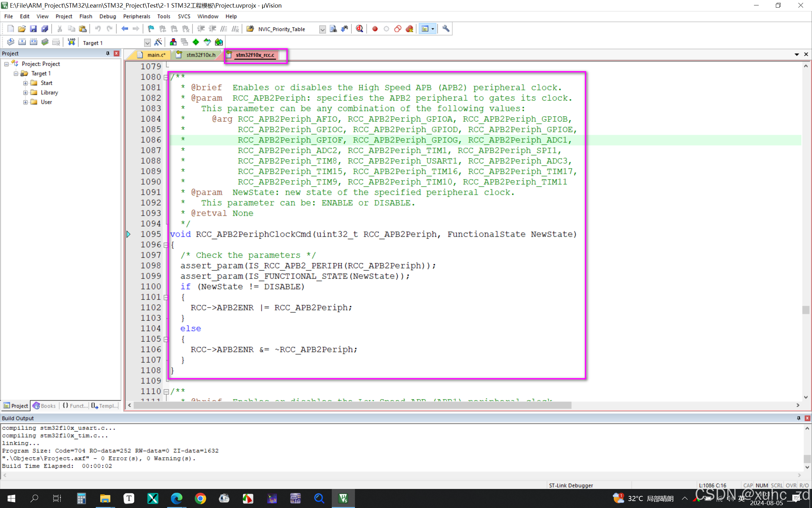Close the Build Output panel
The image size is (812, 508).
pos(808,418)
